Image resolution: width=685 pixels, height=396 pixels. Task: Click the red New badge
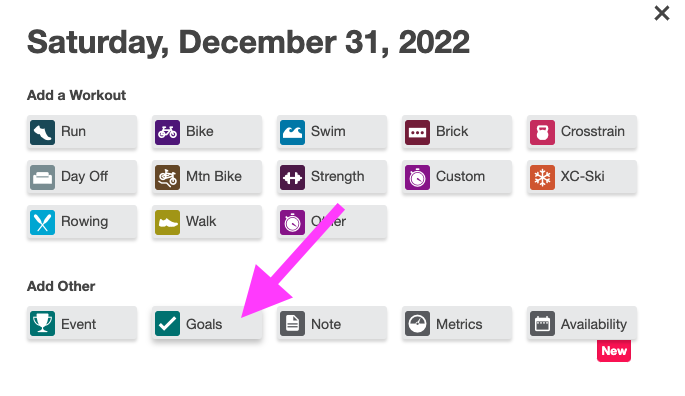click(x=614, y=351)
